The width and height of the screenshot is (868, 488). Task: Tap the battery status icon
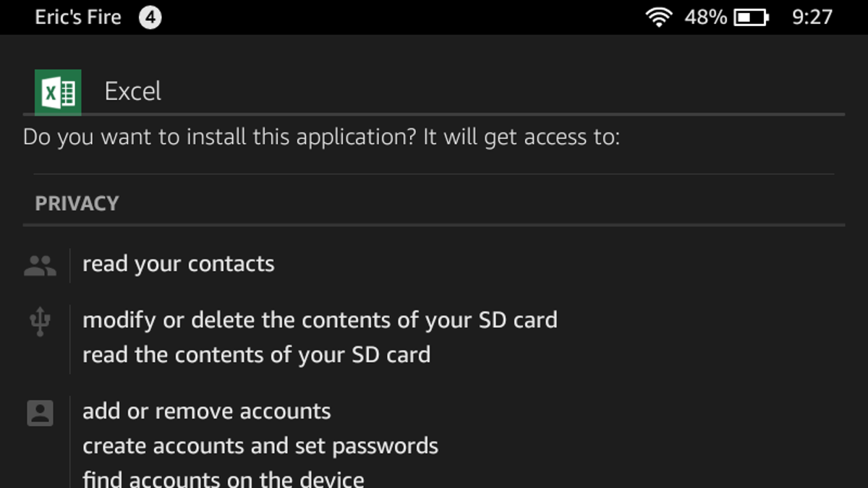[x=751, y=17]
